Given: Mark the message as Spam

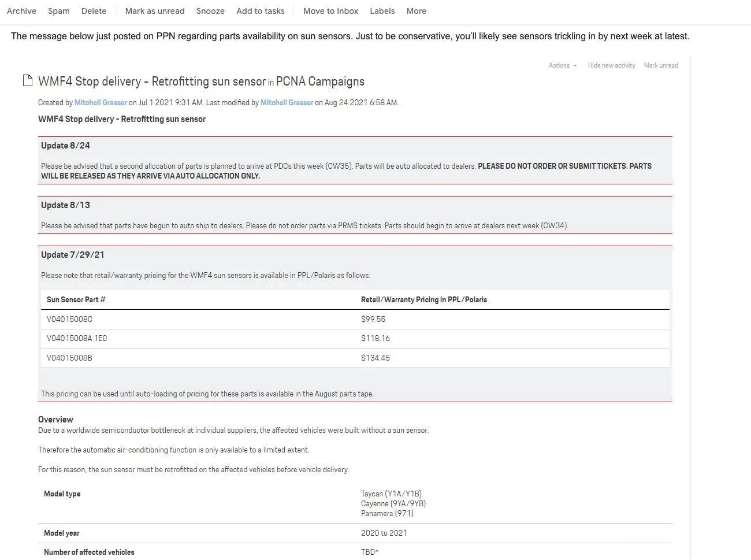Looking at the screenshot, I should pos(59,11).
